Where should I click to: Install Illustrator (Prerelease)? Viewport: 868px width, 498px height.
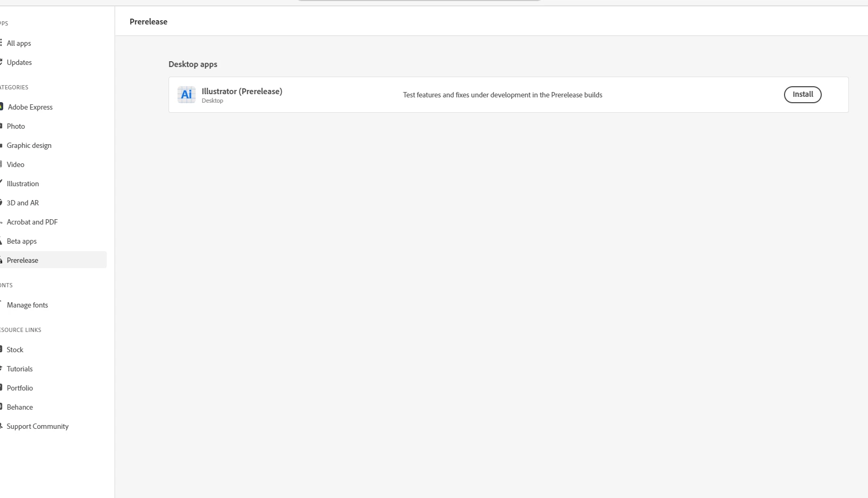click(x=803, y=95)
